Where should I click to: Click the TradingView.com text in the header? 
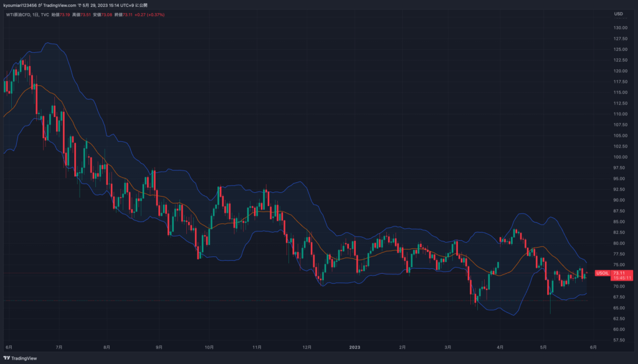tap(60, 5)
